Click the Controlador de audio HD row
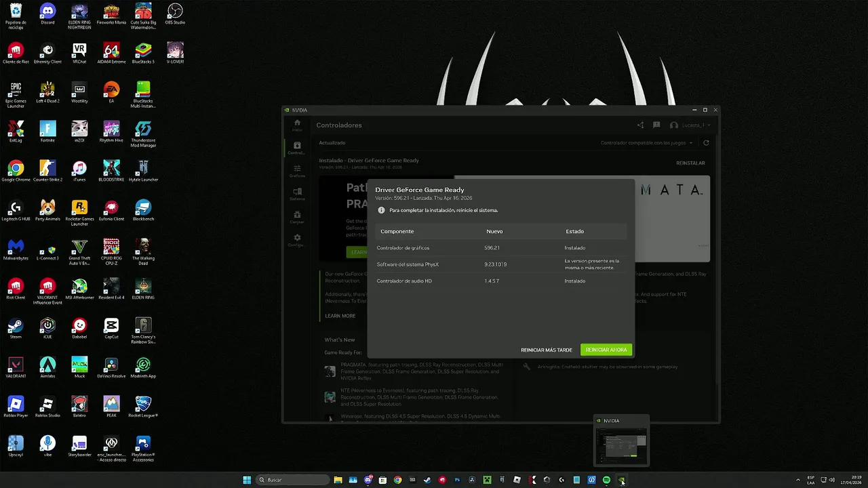The width and height of the screenshot is (868, 488). (x=502, y=281)
